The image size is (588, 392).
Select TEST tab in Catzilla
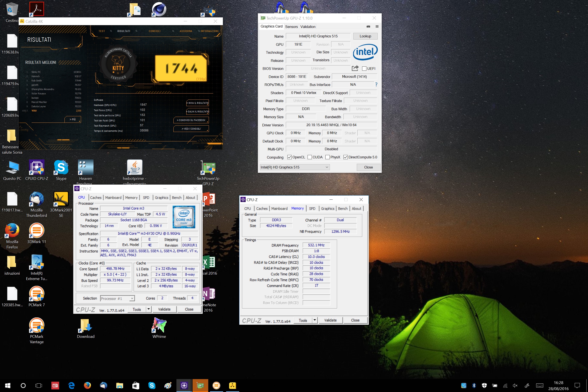point(102,31)
